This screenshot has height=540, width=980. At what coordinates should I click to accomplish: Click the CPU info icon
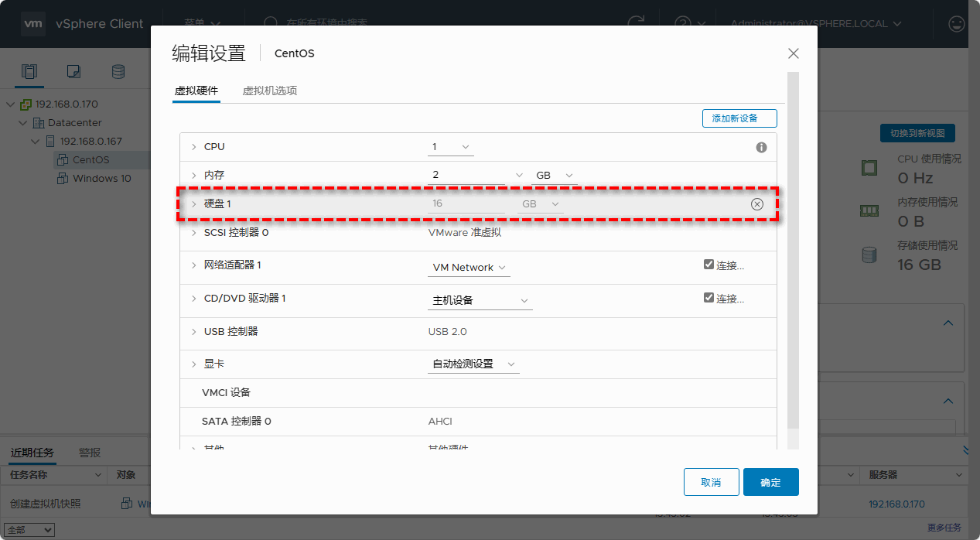[761, 147]
